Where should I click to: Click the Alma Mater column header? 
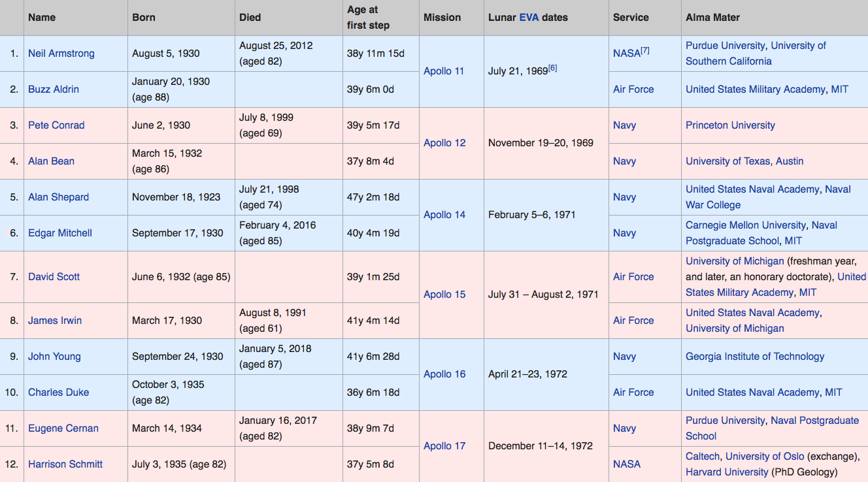click(x=713, y=18)
